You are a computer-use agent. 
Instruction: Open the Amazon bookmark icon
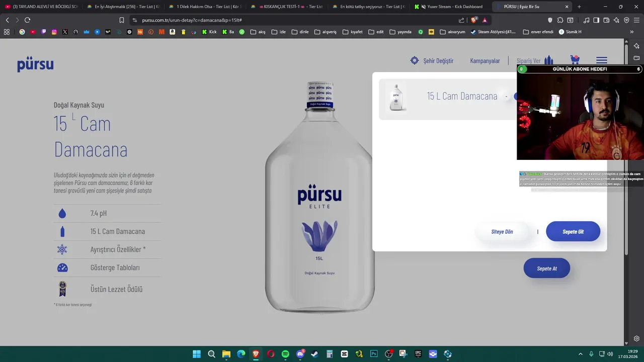click(172, 32)
